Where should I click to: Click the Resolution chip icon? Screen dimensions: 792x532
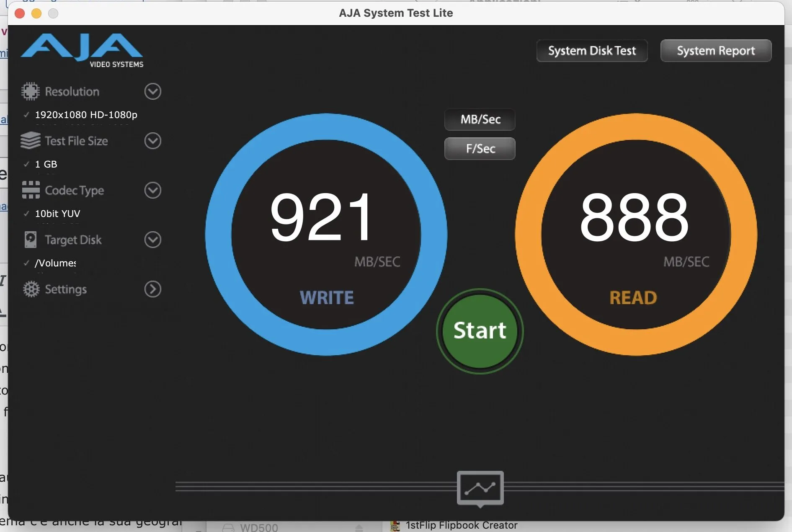click(31, 91)
